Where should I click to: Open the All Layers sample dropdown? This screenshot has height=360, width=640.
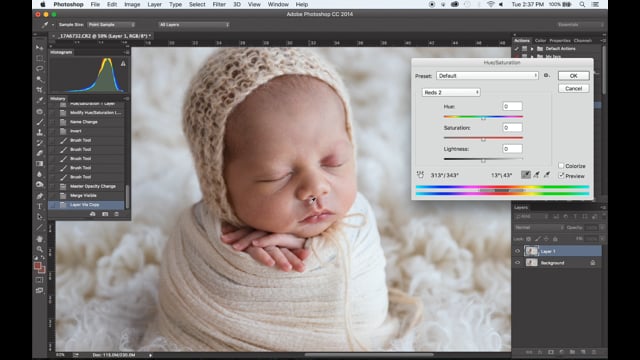pos(194,24)
